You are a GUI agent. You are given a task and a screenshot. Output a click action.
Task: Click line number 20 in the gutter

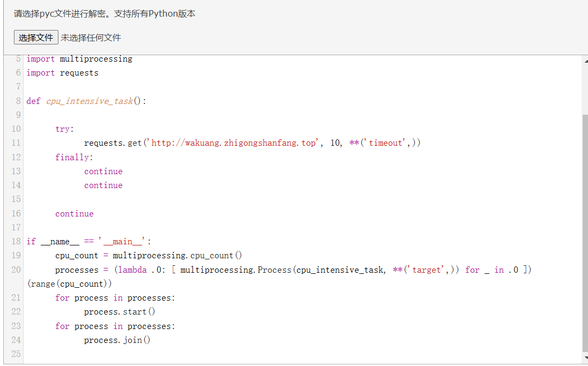click(16, 270)
